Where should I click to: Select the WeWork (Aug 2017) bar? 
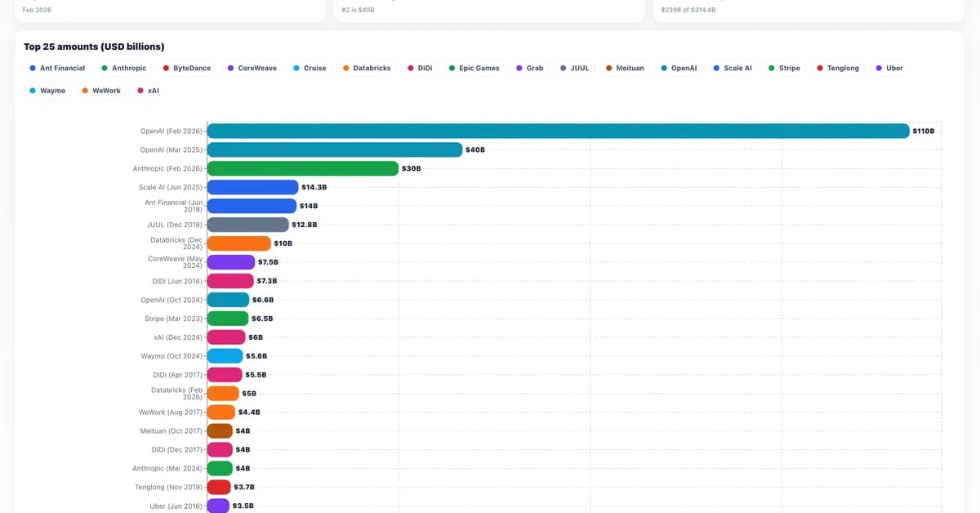click(x=221, y=413)
